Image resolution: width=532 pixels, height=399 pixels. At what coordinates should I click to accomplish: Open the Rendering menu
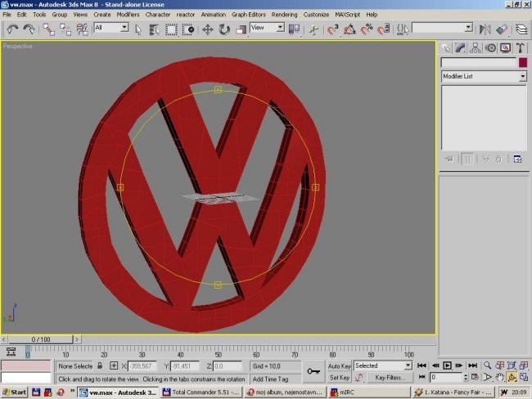(284, 15)
